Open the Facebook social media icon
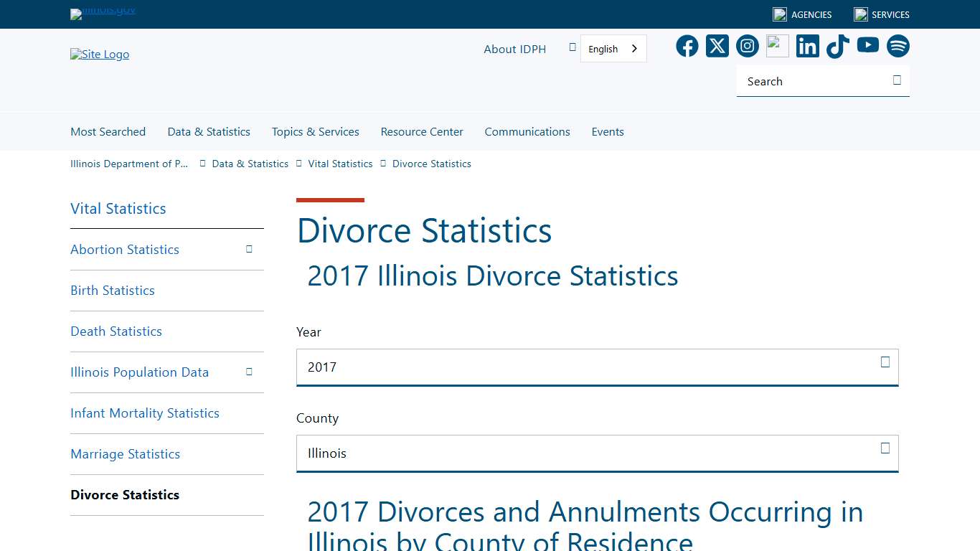Image resolution: width=980 pixels, height=551 pixels. (687, 46)
